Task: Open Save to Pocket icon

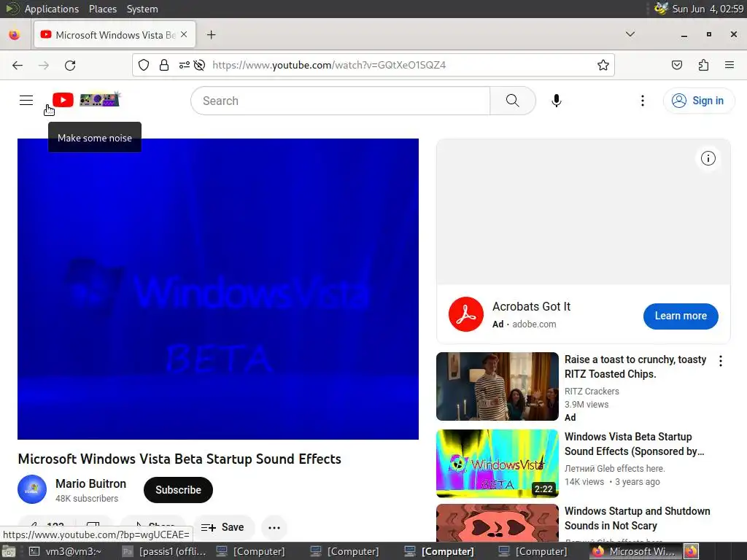Action: pos(676,65)
